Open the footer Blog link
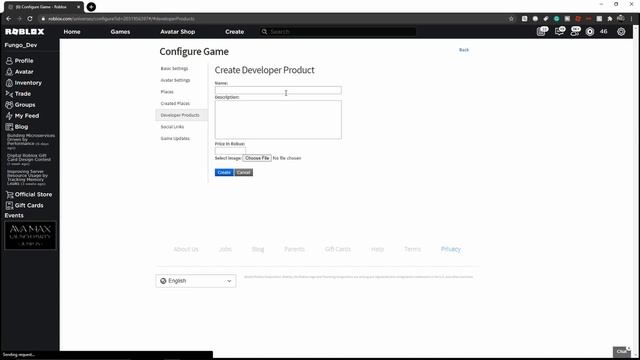 pos(258,249)
